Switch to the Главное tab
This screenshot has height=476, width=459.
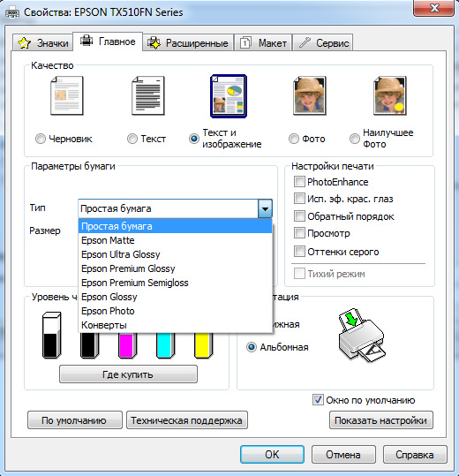[x=108, y=42]
